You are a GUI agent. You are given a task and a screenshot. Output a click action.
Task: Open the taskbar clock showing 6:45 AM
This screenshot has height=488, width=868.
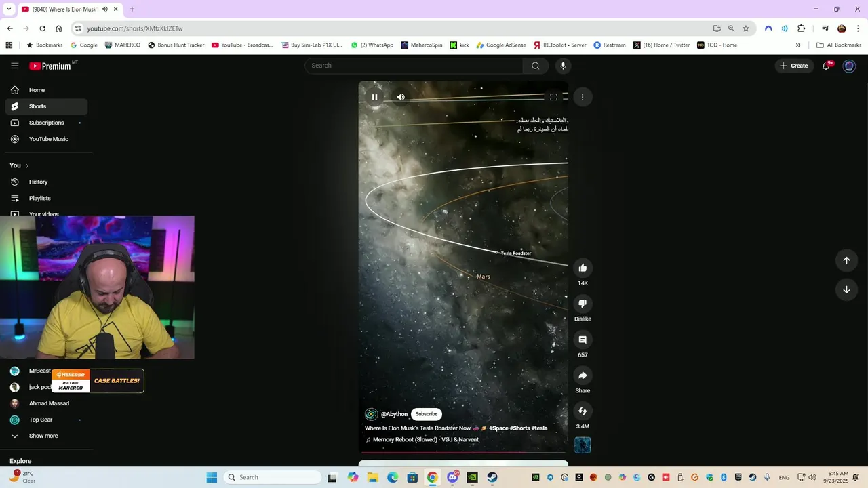[x=837, y=477]
